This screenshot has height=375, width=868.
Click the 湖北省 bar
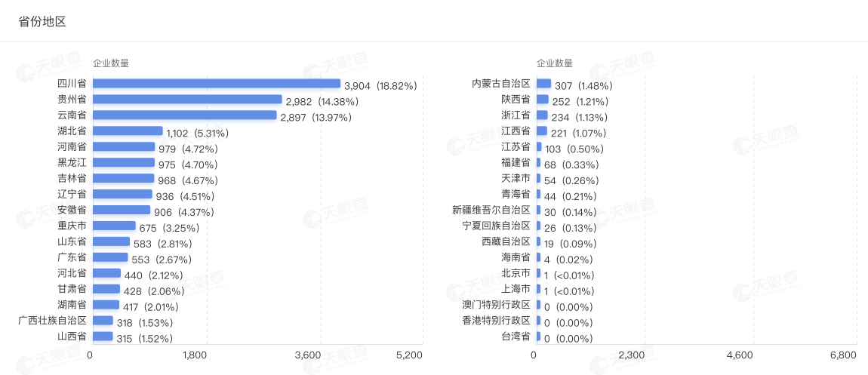(126, 131)
